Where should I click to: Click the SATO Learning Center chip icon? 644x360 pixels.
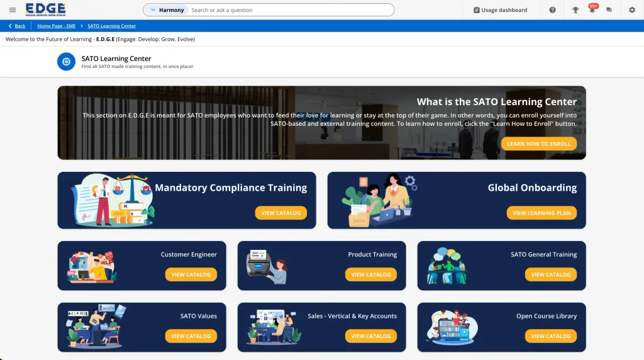66,62
